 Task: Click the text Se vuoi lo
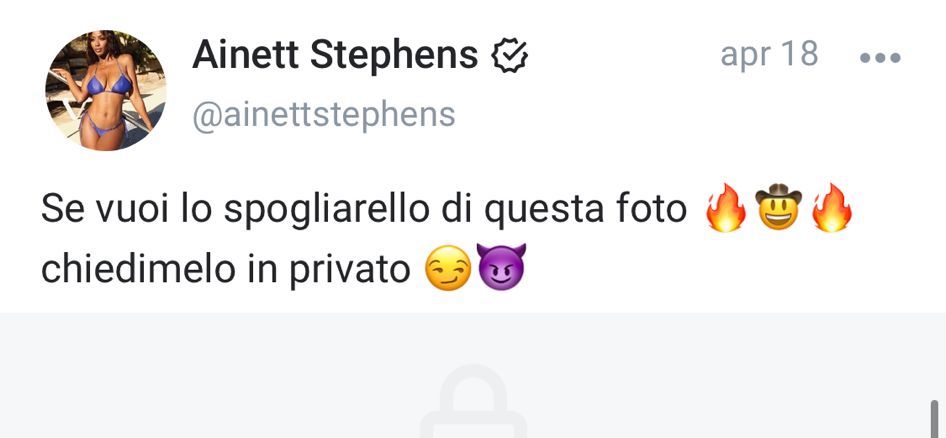click(x=127, y=209)
